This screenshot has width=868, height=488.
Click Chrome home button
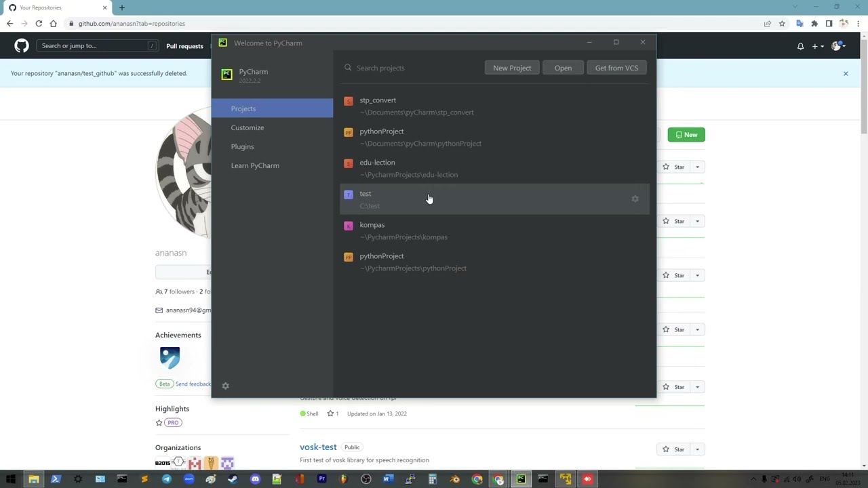[x=54, y=24]
